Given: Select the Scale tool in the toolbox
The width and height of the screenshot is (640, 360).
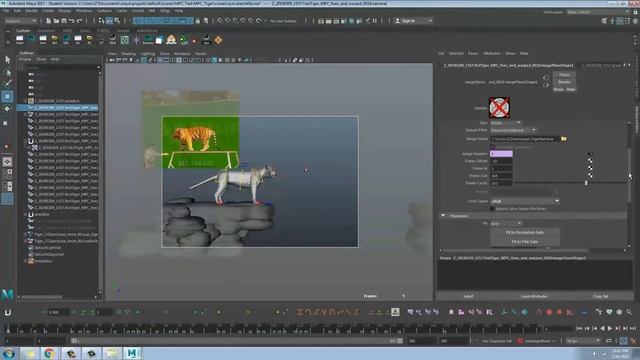Looking at the screenshot, I should pyautogui.click(x=6, y=123).
